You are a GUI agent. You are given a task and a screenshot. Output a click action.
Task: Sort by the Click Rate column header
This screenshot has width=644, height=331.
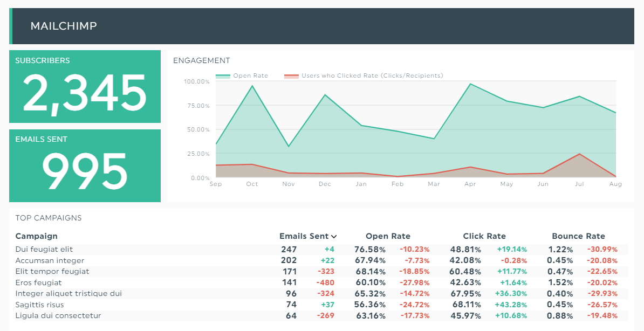pyautogui.click(x=484, y=236)
